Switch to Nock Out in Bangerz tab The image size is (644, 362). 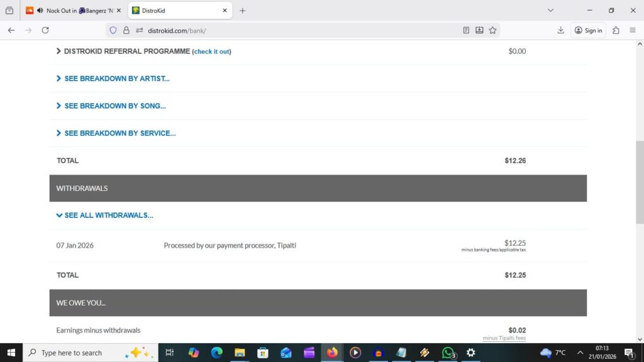[x=74, y=11]
